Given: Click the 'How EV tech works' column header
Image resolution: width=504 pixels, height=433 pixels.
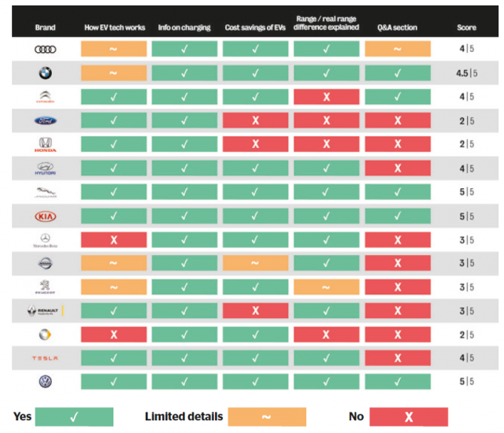Looking at the screenshot, I should click(x=115, y=28).
